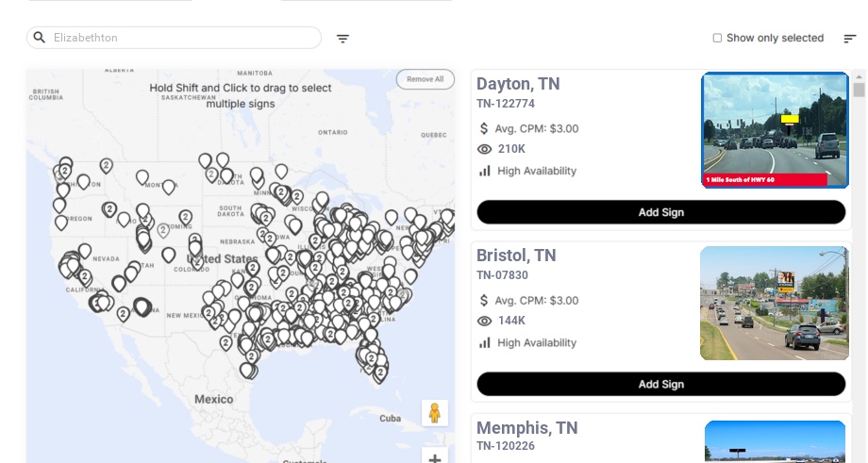
Task: Open the Bristol, TN billboard photo
Action: tap(775, 303)
